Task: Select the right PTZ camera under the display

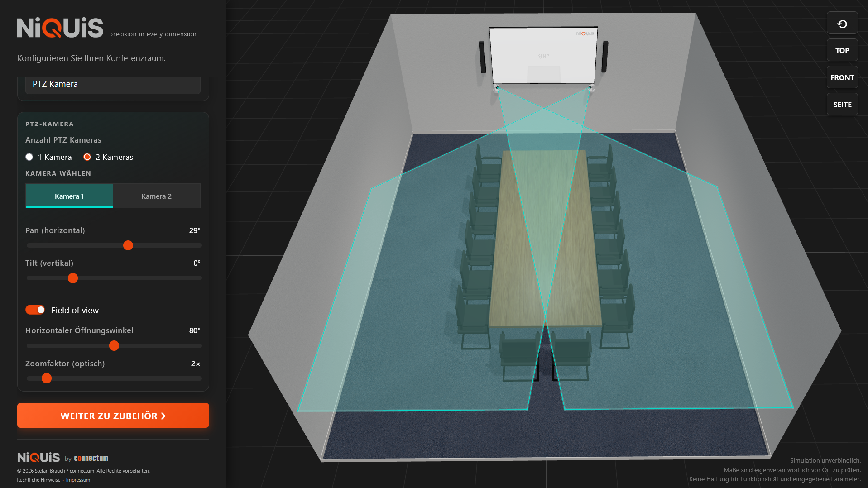Action: tap(591, 87)
